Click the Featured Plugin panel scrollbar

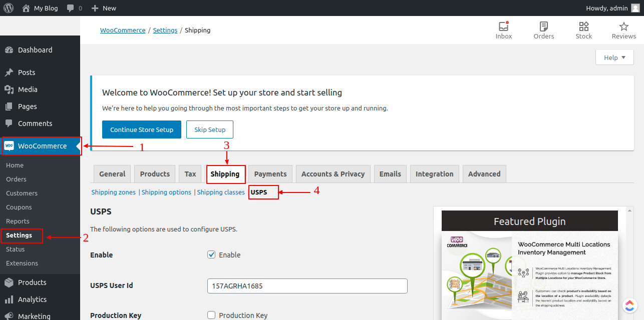click(630, 250)
